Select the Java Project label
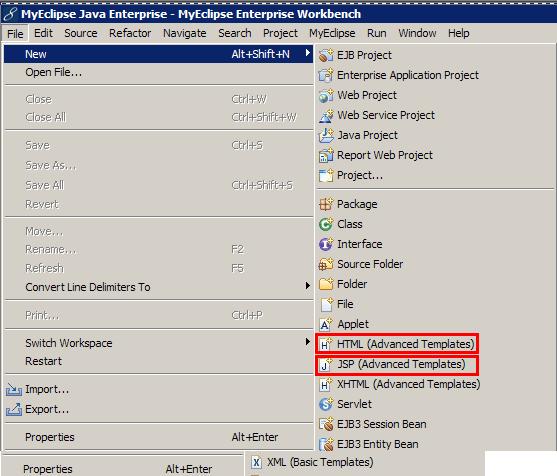Viewport: 557px width, 476px height. (367, 135)
